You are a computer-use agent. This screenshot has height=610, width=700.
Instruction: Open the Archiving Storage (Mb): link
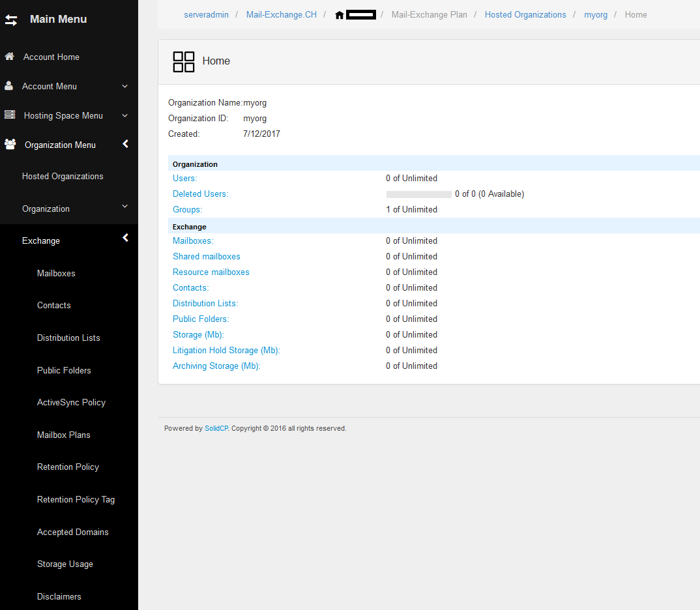pyautogui.click(x=216, y=366)
